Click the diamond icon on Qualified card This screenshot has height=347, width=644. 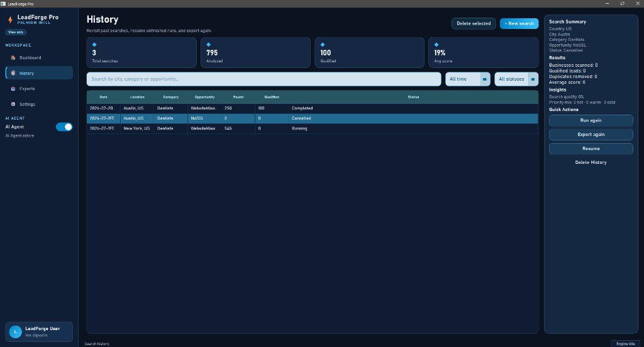point(323,45)
